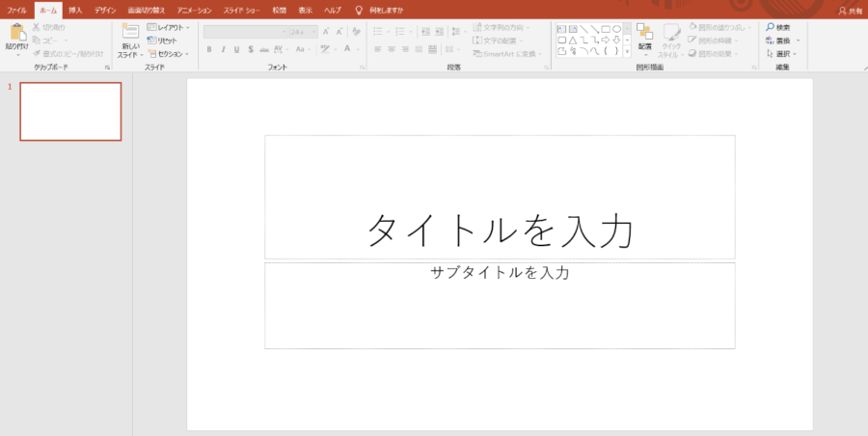Expand the Select (選択) dropdown in Editing
This screenshot has height=436, width=868.
786,54
